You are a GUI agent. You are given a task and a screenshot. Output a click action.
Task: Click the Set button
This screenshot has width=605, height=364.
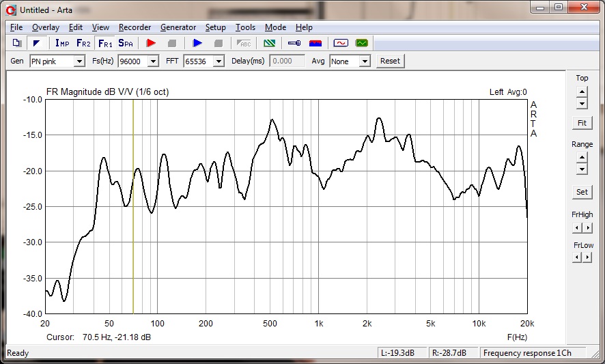(x=582, y=192)
